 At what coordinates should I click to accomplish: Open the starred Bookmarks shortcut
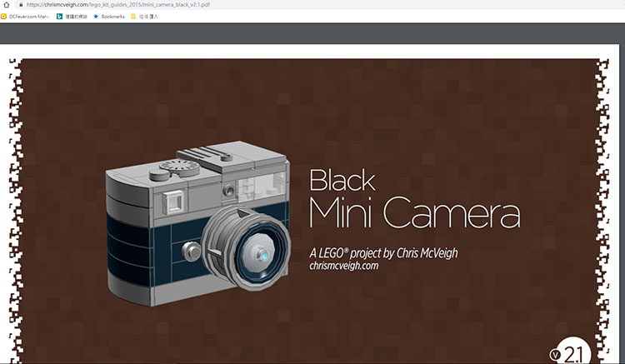[x=109, y=17]
